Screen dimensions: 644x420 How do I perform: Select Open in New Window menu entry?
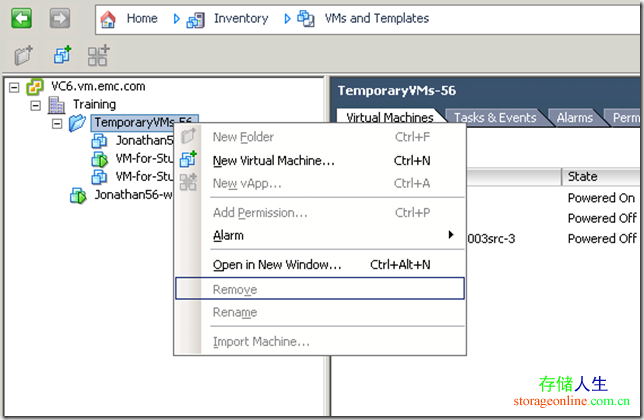tap(277, 265)
